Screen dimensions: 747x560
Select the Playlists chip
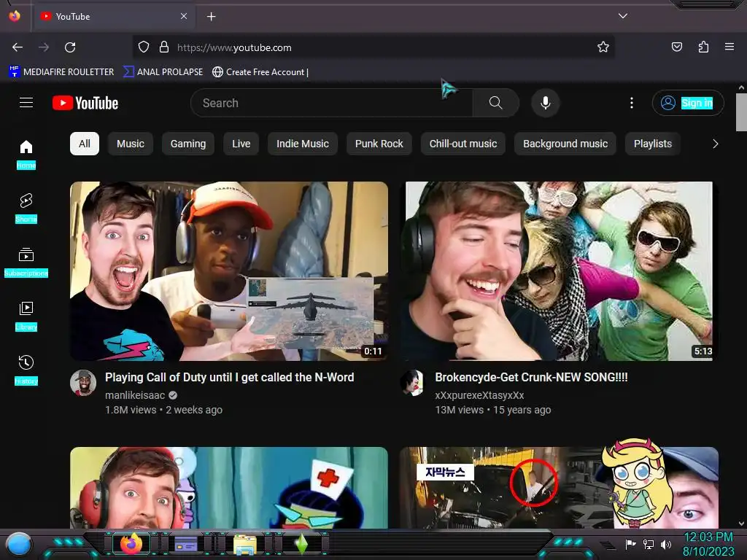pyautogui.click(x=653, y=144)
